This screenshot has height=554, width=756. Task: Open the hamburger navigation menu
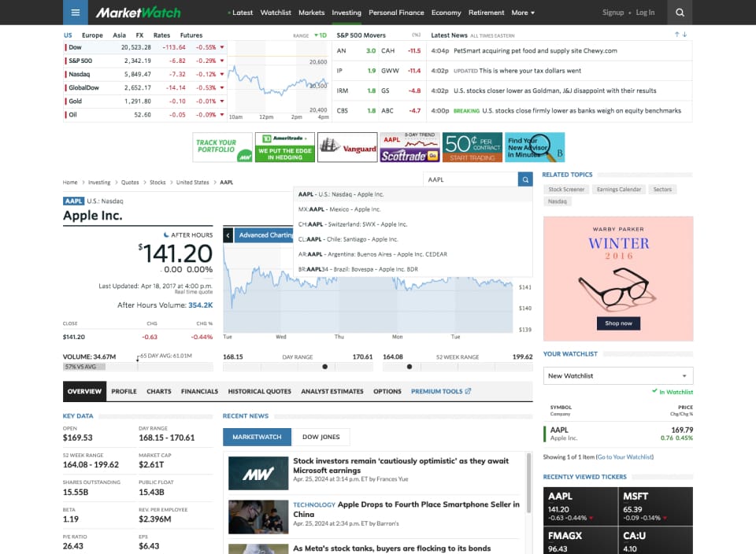point(76,12)
